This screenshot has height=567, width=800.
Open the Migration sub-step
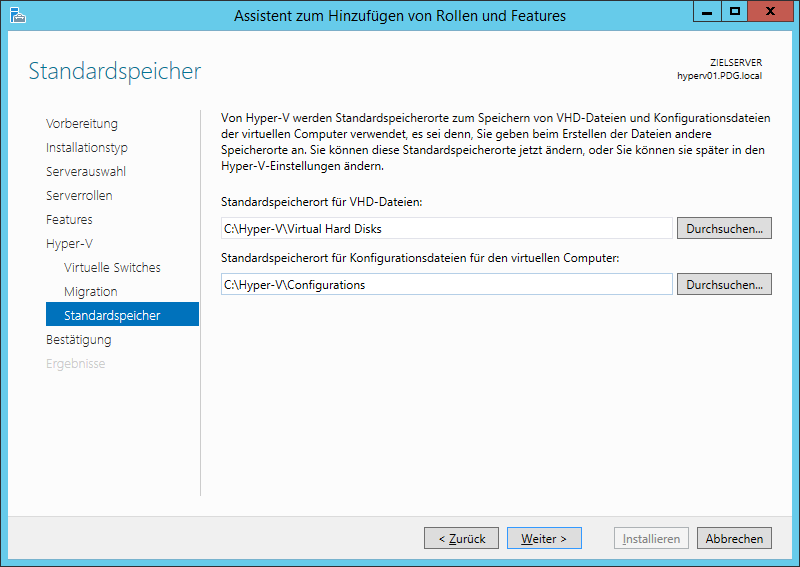91,292
